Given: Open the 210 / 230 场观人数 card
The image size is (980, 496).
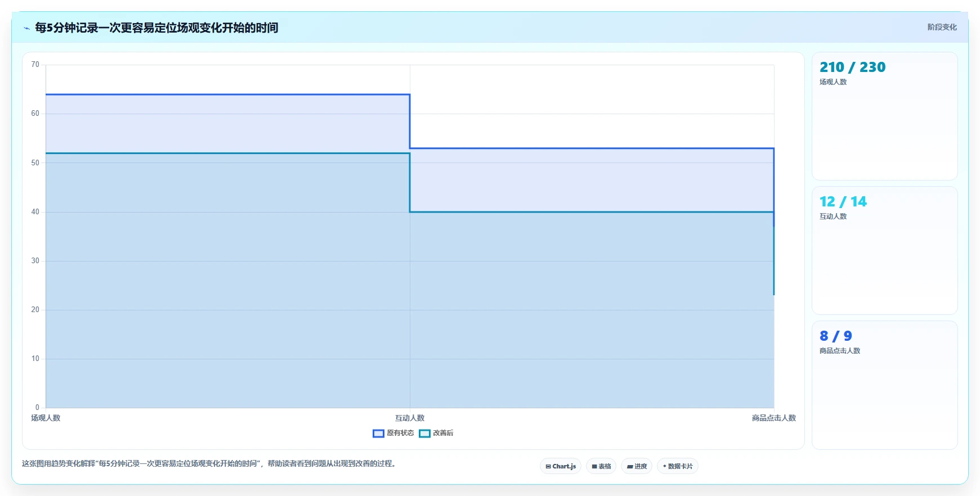Looking at the screenshot, I should [884, 116].
